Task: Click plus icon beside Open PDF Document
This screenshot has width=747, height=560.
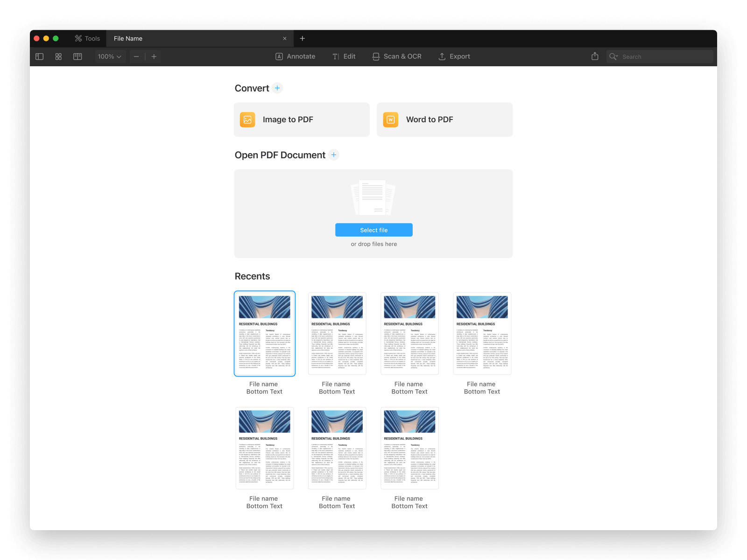Action: pos(334,155)
